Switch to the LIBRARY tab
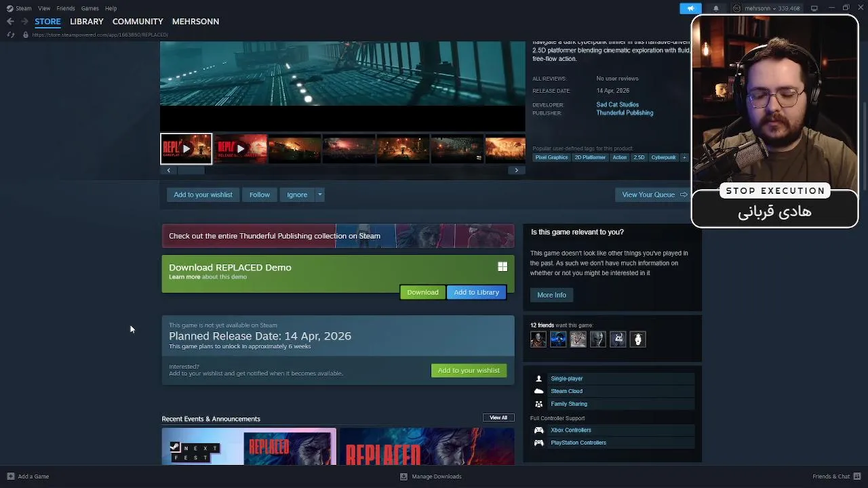This screenshot has height=488, width=868. [87, 22]
